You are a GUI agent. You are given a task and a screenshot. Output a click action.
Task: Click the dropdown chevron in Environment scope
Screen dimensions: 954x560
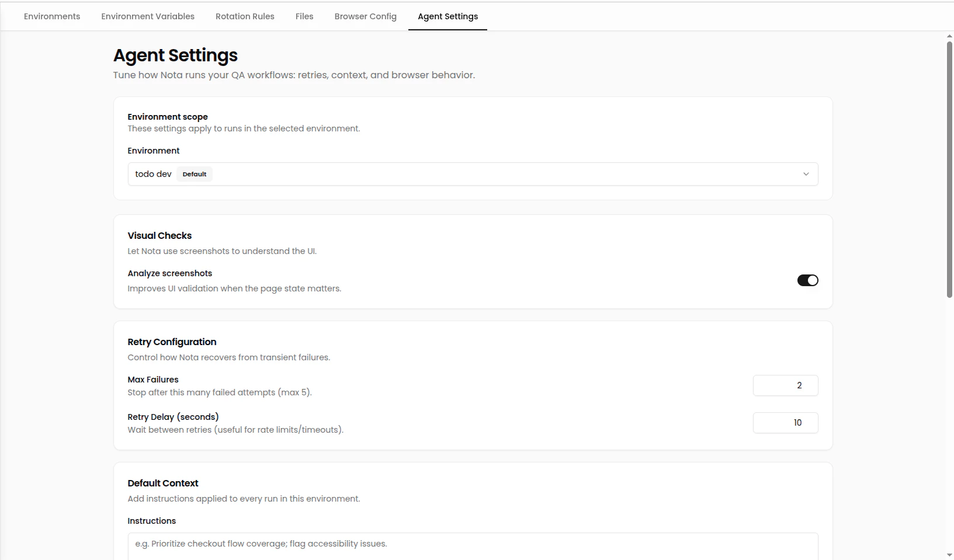806,173
